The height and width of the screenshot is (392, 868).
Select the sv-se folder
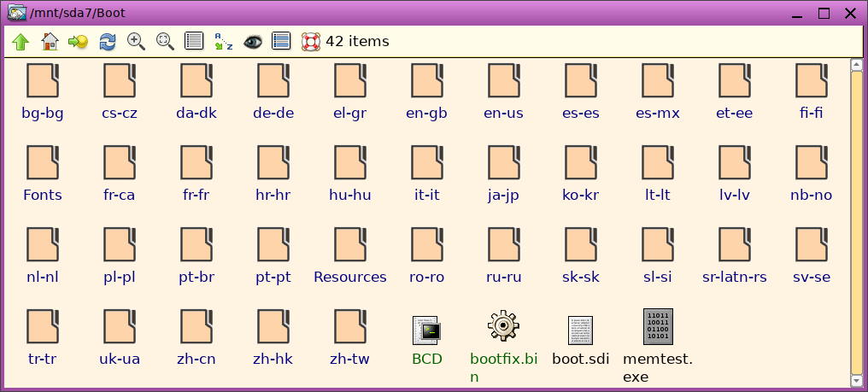[812, 256]
